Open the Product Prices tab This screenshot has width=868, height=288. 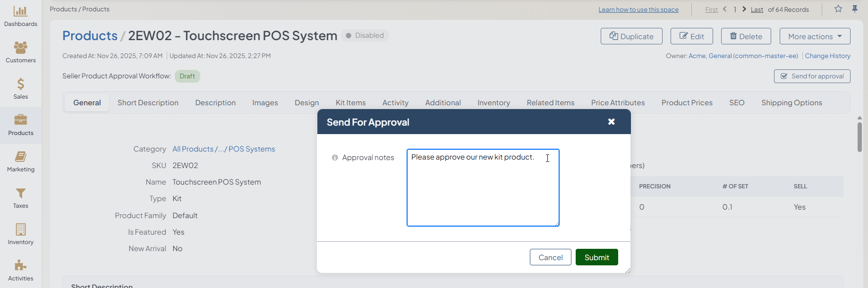687,103
